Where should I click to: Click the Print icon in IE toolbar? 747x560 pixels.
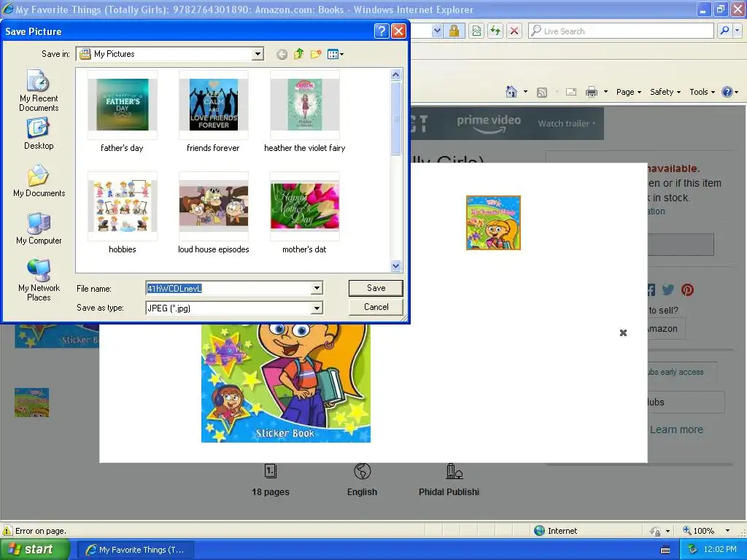tap(591, 92)
